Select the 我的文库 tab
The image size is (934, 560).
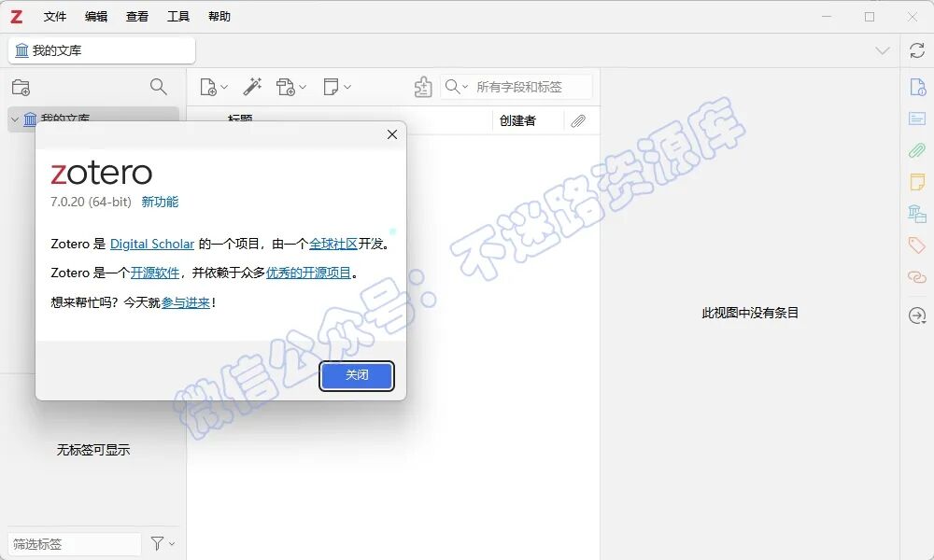[101, 50]
